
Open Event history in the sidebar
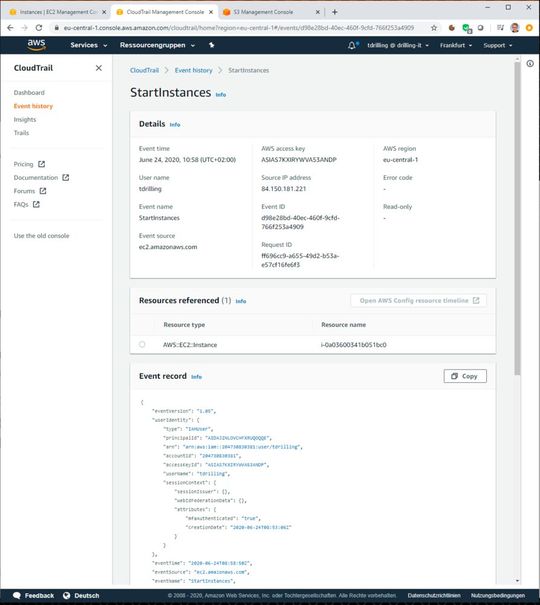click(x=33, y=106)
